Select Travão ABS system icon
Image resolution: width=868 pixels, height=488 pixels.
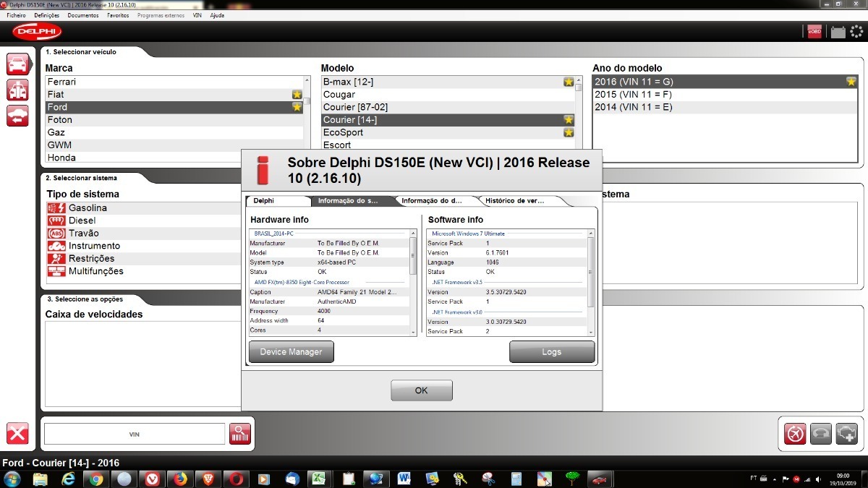[56, 234]
